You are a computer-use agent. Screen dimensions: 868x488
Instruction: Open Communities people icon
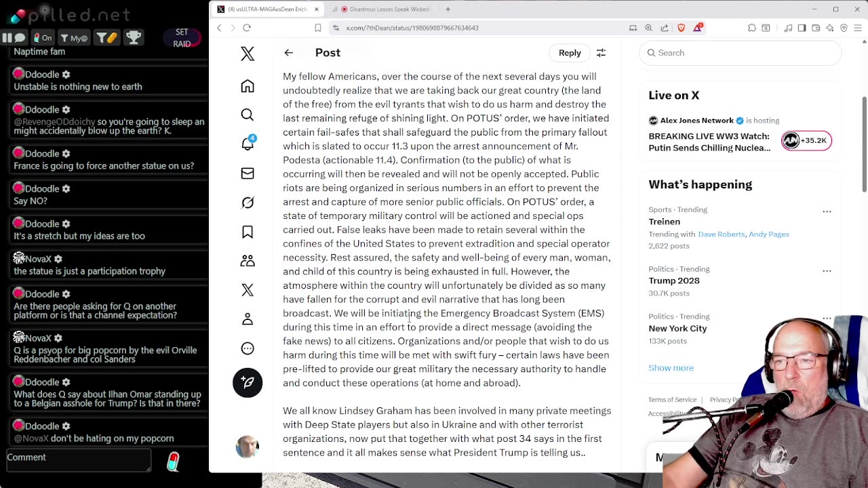pyautogui.click(x=248, y=261)
